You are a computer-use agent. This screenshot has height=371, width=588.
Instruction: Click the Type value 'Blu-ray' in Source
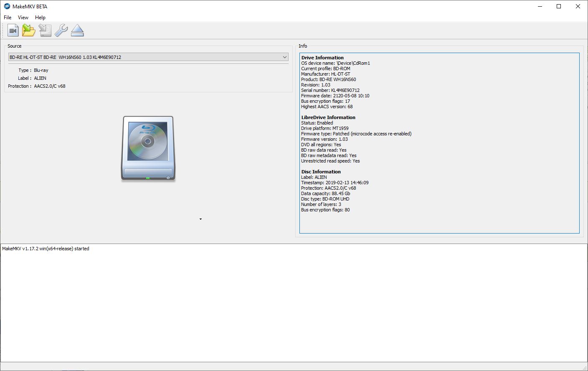coord(41,70)
